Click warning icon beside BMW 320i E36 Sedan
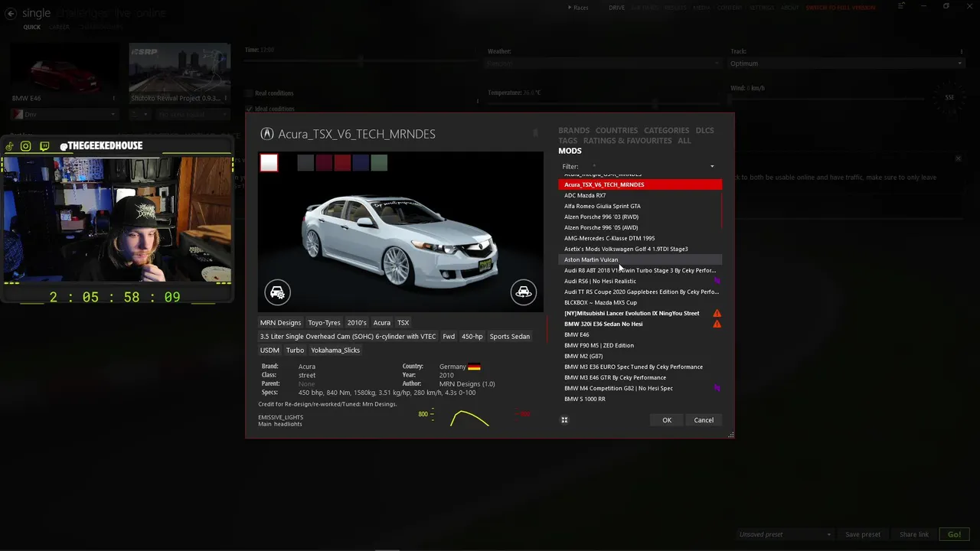 pos(717,324)
